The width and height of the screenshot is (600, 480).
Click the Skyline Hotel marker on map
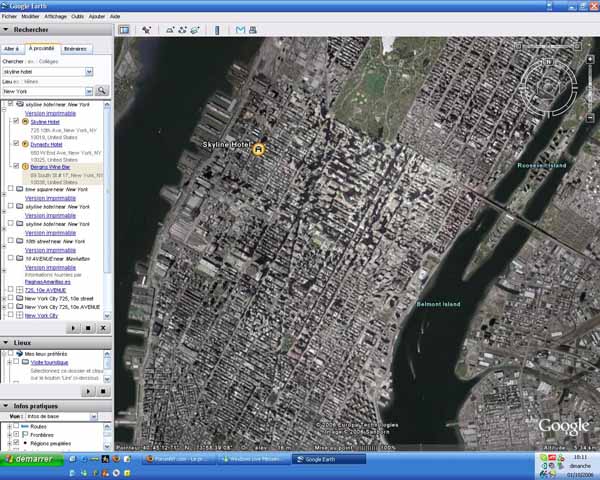tap(258, 149)
